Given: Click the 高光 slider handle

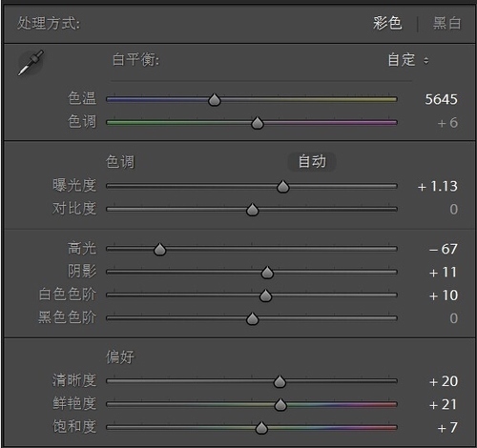Looking at the screenshot, I should (x=159, y=250).
